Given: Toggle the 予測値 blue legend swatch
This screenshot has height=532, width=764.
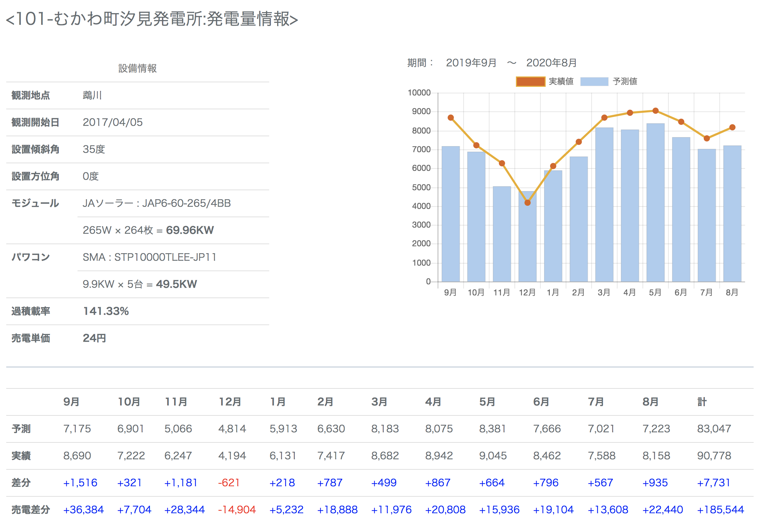Looking at the screenshot, I should pyautogui.click(x=594, y=82).
